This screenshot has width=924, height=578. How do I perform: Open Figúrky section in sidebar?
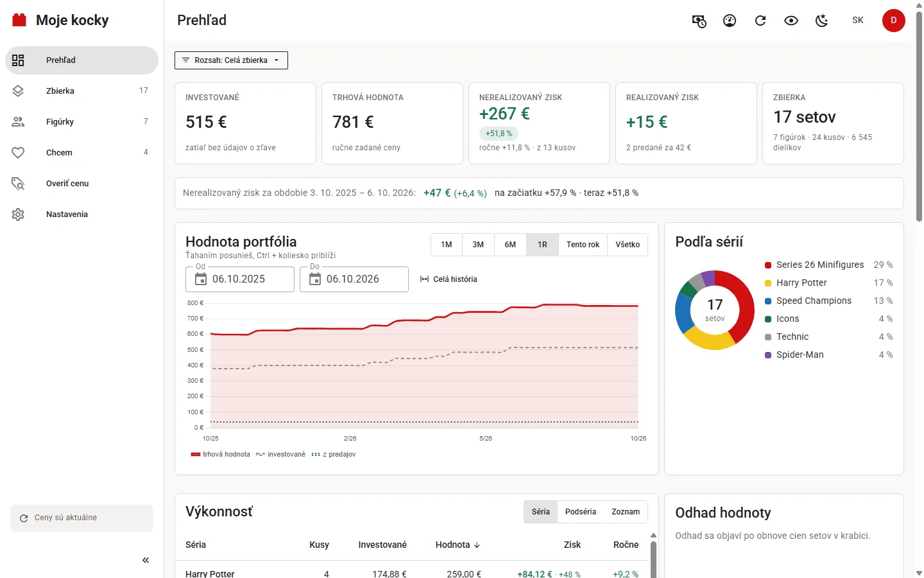(82, 122)
